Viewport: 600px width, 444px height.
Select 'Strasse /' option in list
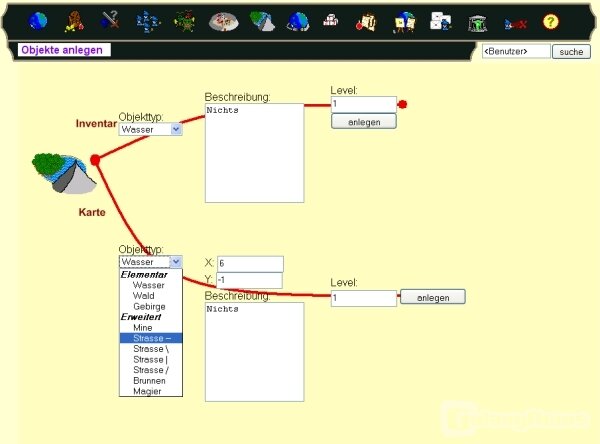(151, 370)
